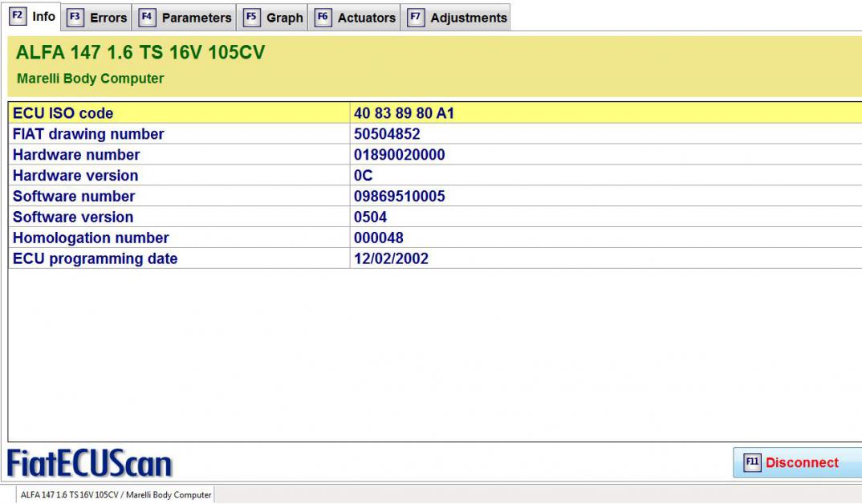This screenshot has height=504, width=862.
Task: Click the F2 key icon on the Info tab
Action: pyautogui.click(x=18, y=16)
